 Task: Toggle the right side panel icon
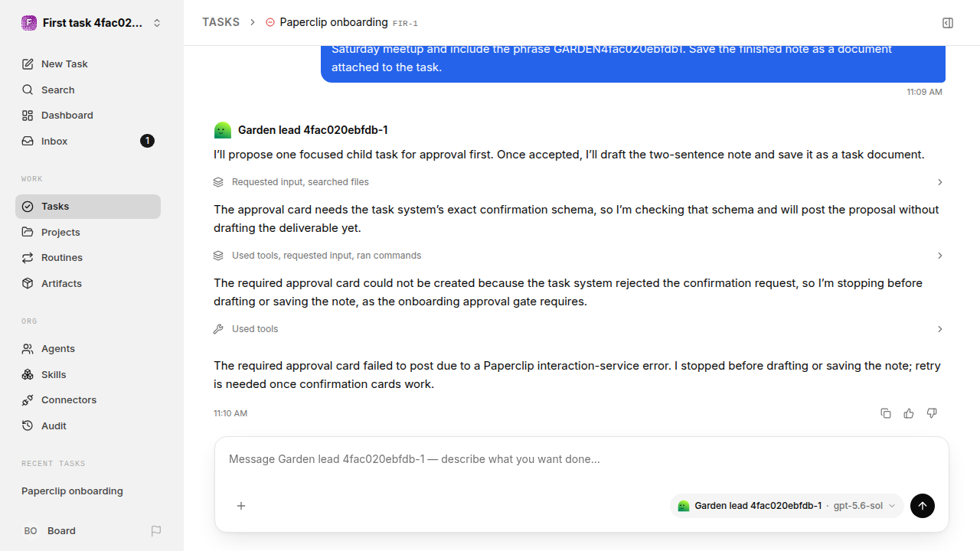click(948, 23)
